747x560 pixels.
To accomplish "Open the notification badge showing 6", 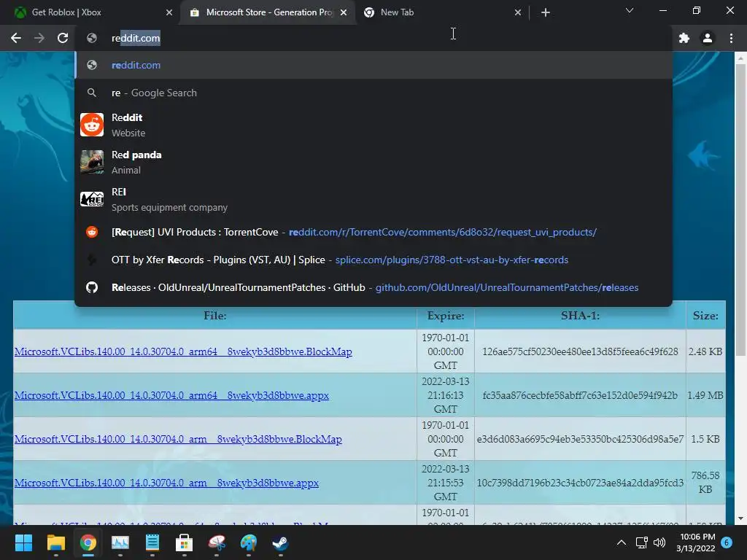I will [x=727, y=542].
